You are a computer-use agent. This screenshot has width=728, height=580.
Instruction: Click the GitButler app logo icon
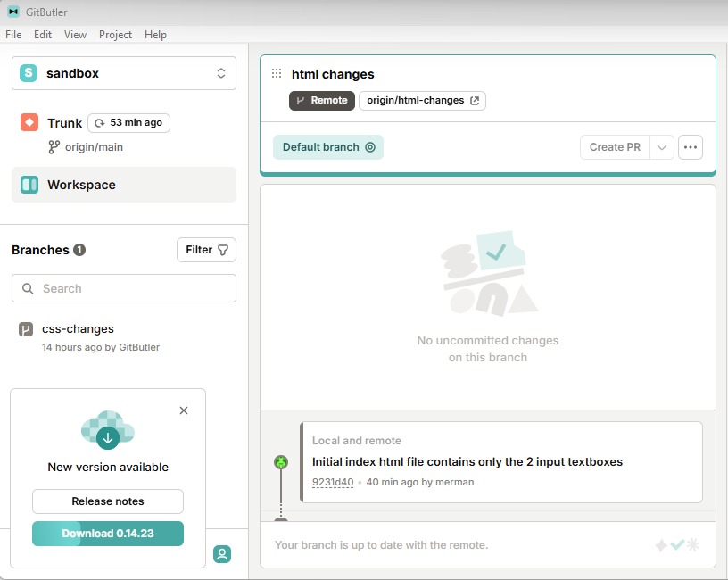pos(13,12)
